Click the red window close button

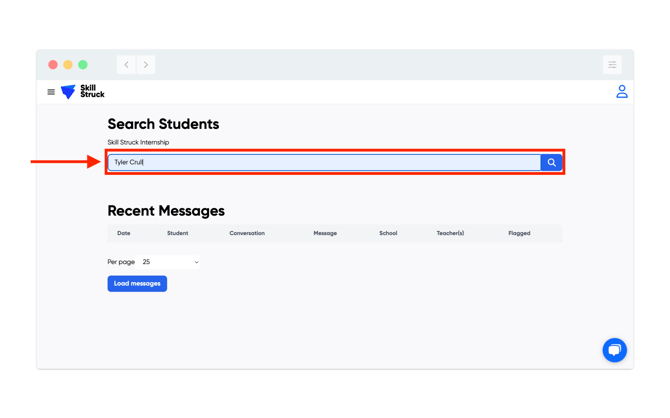(x=53, y=65)
